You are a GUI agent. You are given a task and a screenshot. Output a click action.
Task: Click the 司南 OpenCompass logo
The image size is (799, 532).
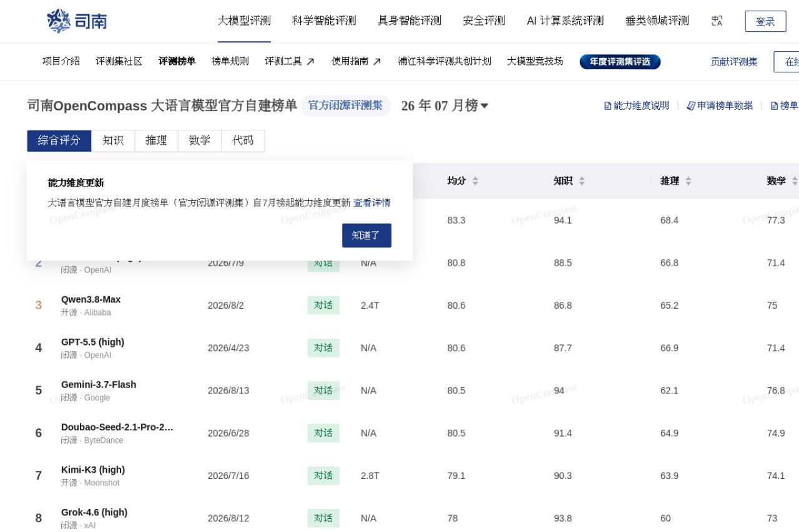77,21
